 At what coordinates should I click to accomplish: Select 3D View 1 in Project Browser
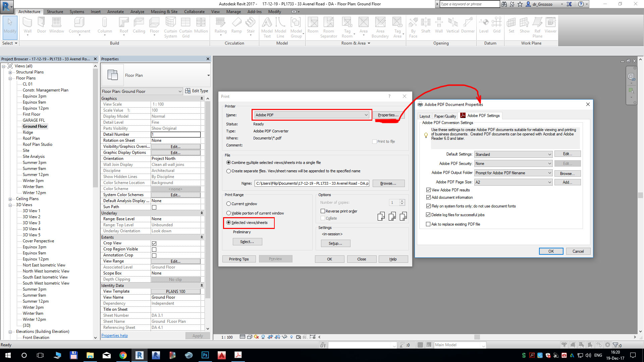[31, 211]
